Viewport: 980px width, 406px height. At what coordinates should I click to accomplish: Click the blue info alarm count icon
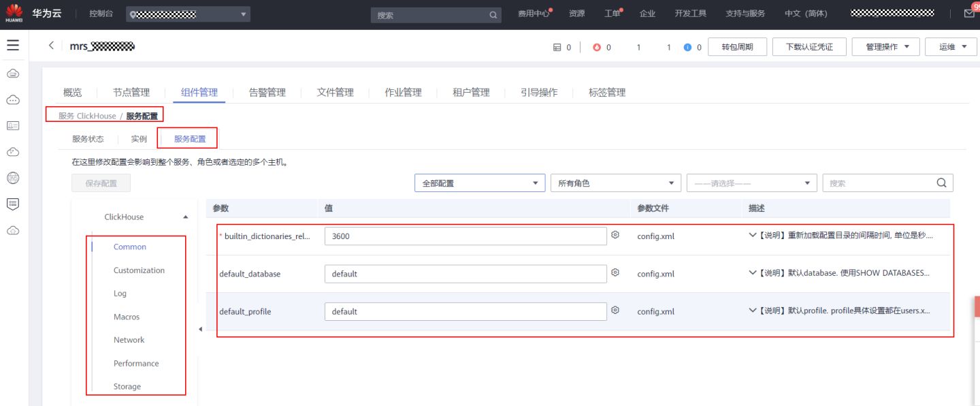pos(687,47)
